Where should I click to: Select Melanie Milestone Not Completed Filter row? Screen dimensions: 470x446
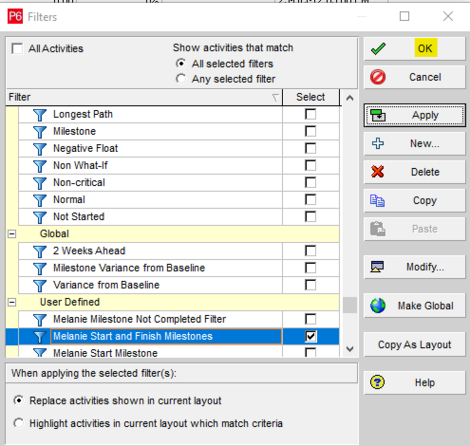[179, 319]
